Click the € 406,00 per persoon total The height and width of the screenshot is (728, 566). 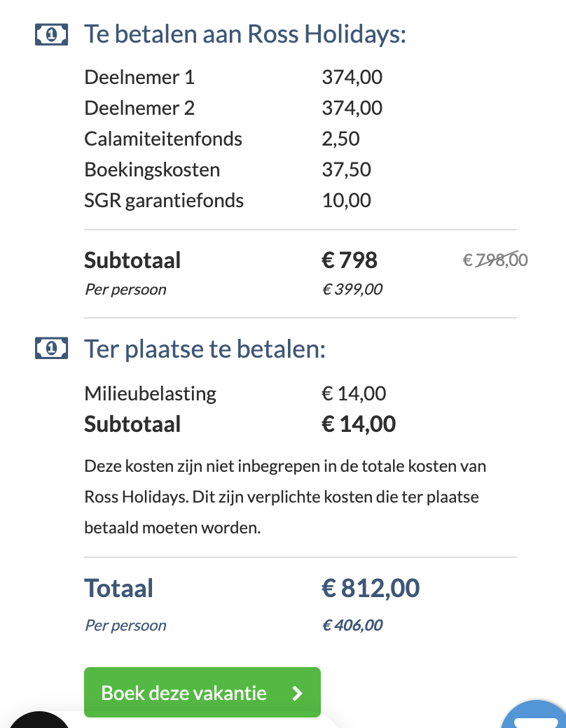point(352,625)
